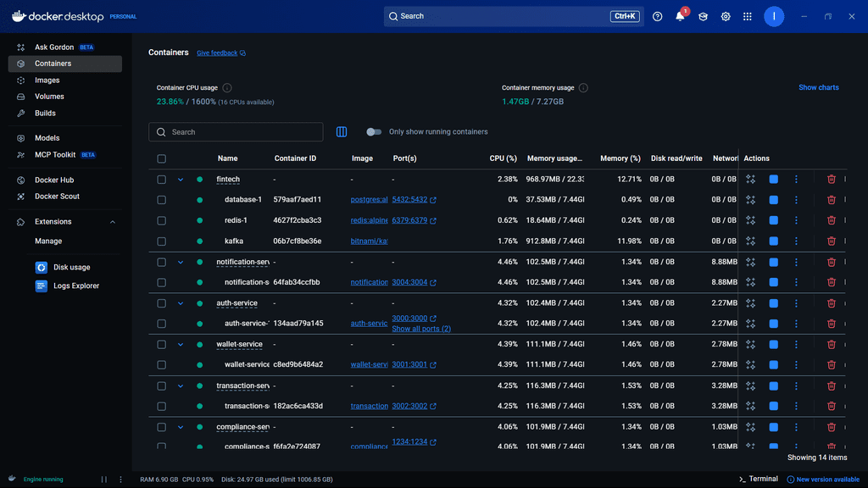
Task: Open port link 5432:5432 for database-1
Action: tap(409, 200)
